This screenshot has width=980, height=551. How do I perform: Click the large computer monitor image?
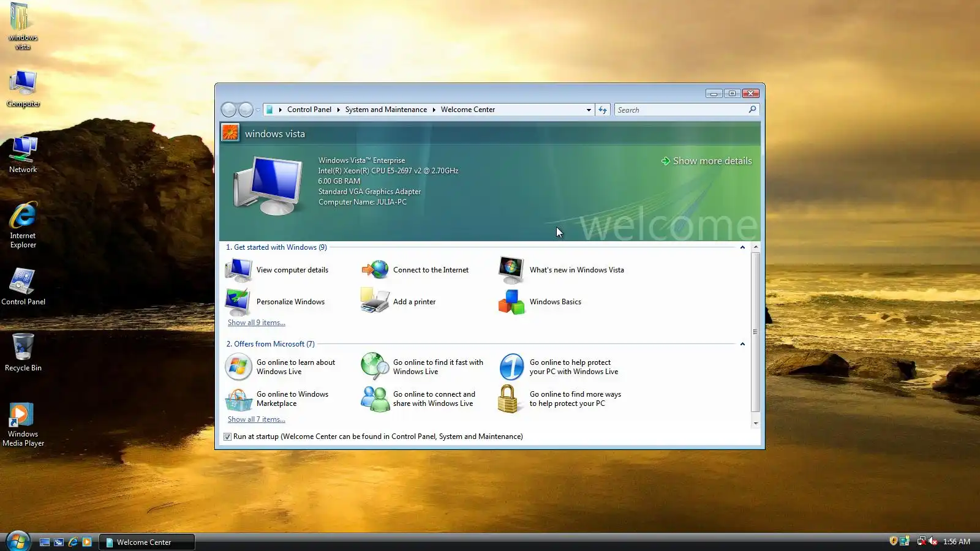[268, 186]
